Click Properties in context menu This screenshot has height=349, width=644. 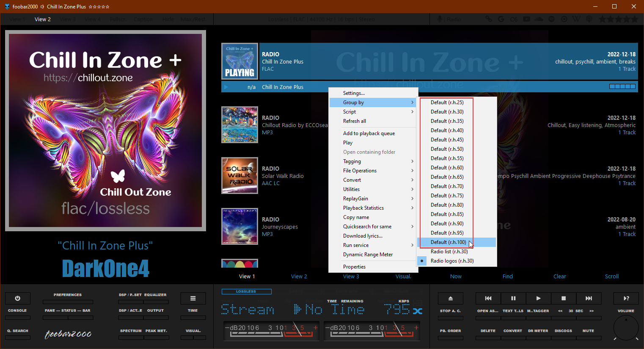(354, 267)
